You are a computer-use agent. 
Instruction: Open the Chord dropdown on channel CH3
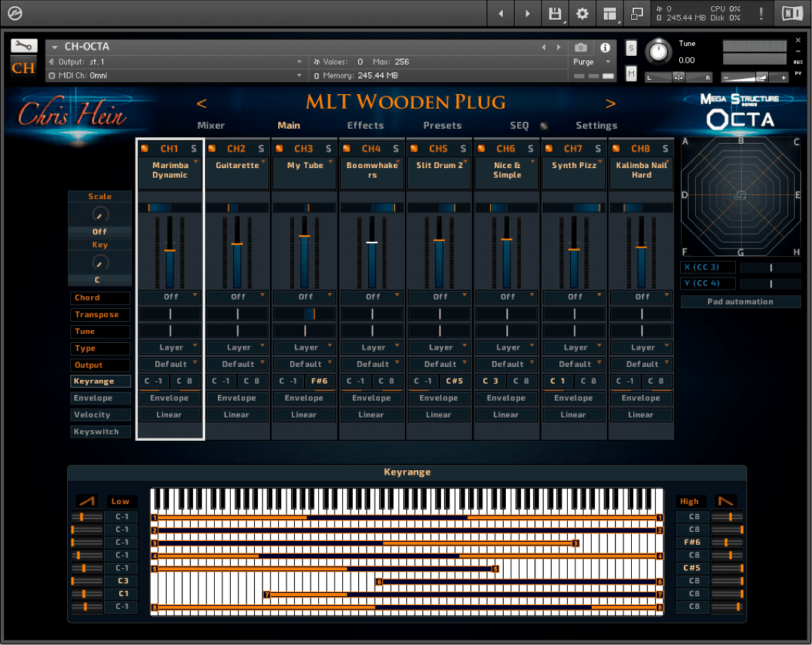(x=305, y=297)
